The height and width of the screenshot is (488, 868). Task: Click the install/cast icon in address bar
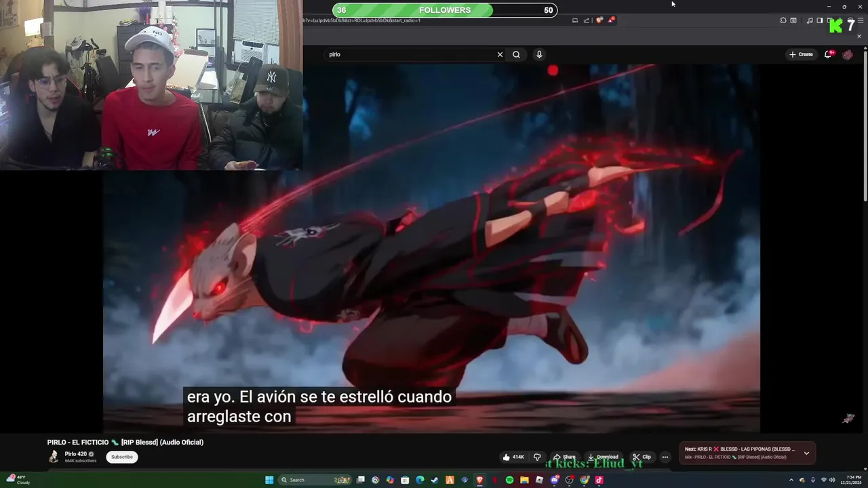pyautogui.click(x=575, y=20)
